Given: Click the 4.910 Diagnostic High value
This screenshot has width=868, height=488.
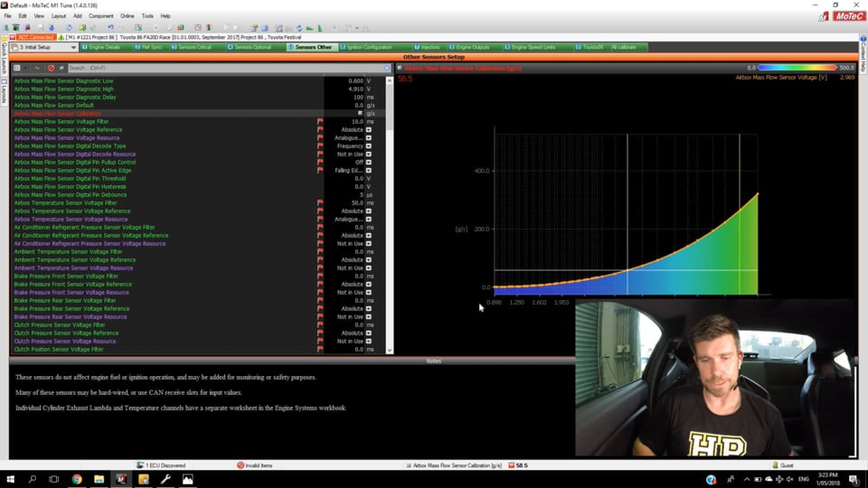Looking at the screenshot, I should click(x=355, y=89).
